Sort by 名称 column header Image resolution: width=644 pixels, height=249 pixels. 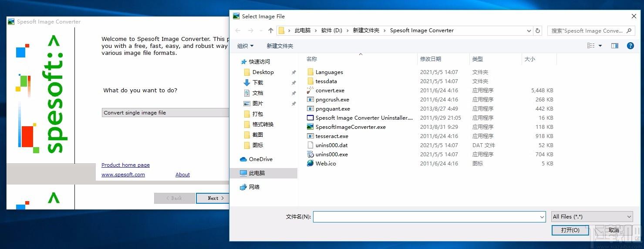(312, 59)
